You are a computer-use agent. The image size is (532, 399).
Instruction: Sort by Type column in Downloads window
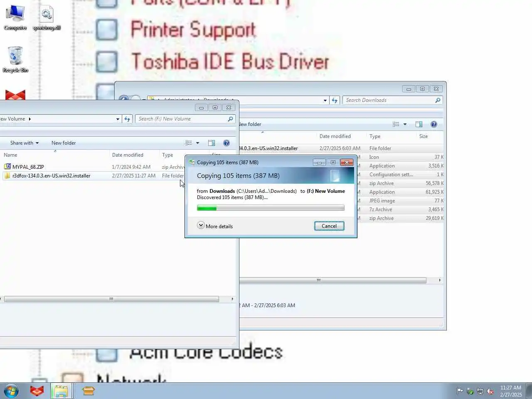coord(391,136)
